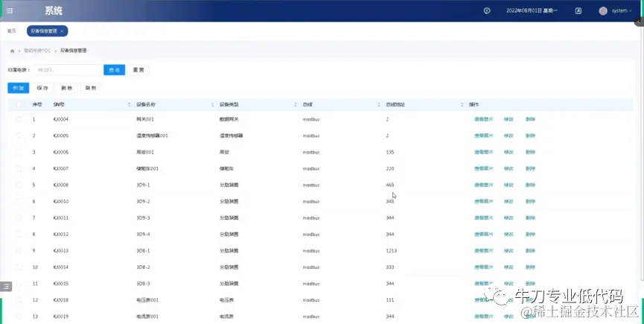
Task: Click the profile card icon beside the date
Action: [x=578, y=10]
